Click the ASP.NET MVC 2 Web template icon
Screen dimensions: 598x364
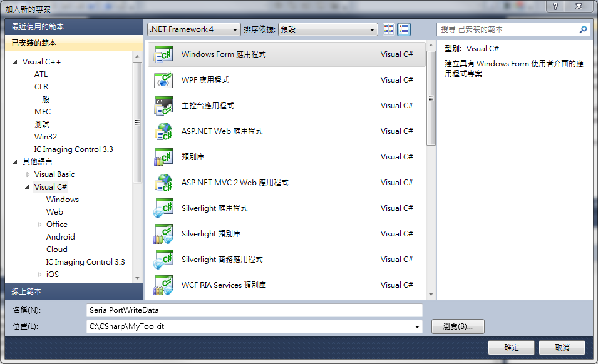pyautogui.click(x=163, y=183)
